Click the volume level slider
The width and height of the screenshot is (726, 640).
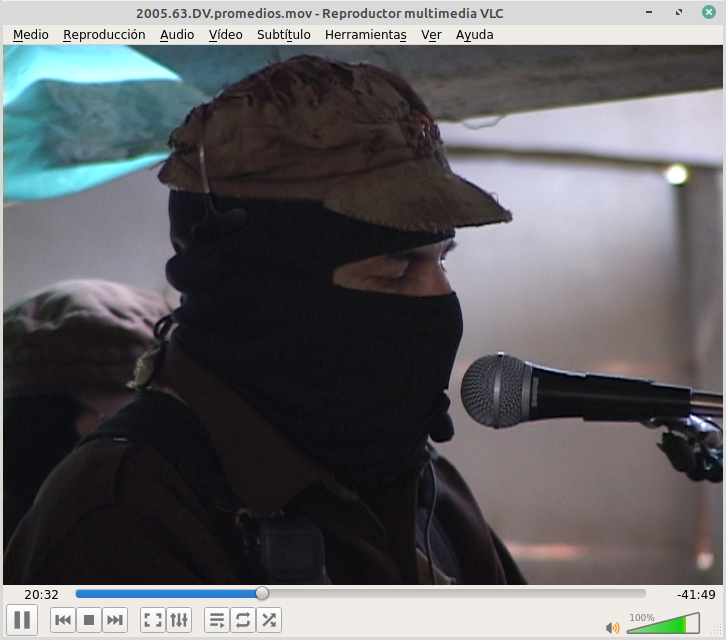663,624
